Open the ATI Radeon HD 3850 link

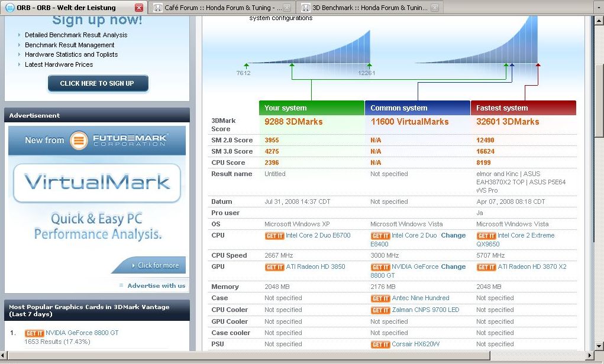click(315, 266)
